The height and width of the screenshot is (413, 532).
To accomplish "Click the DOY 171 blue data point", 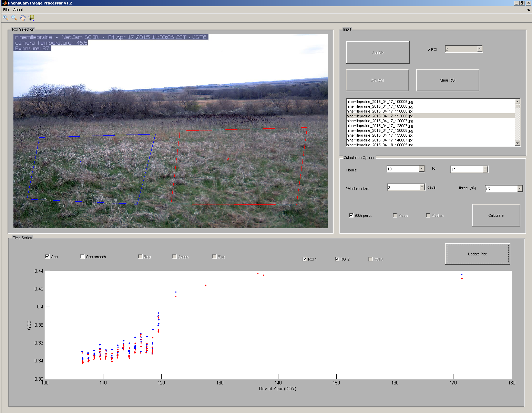I will (x=462, y=275).
